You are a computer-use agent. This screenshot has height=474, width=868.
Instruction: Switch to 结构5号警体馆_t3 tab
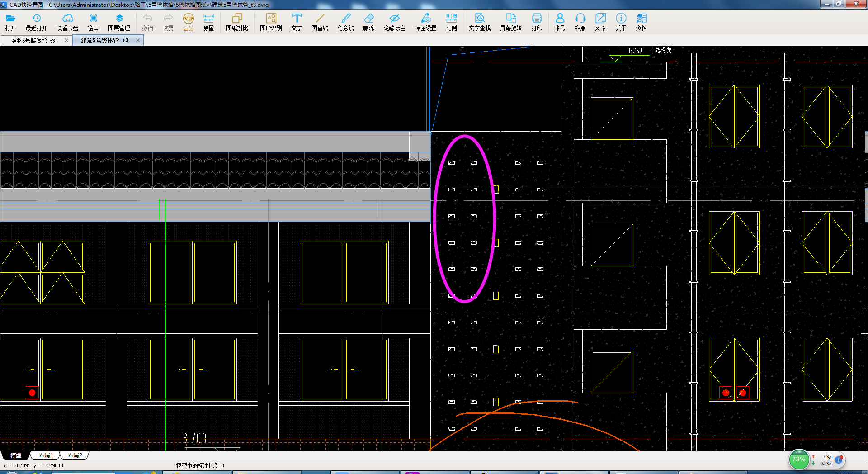click(x=33, y=41)
